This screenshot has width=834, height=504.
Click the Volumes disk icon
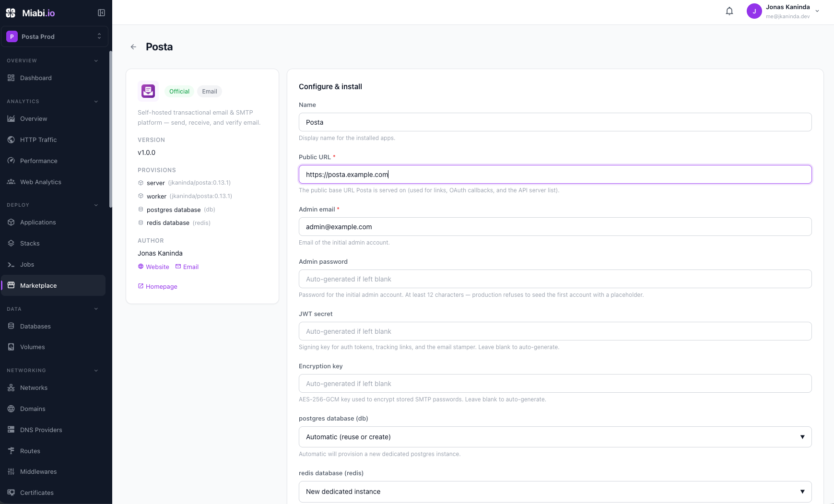(x=11, y=347)
